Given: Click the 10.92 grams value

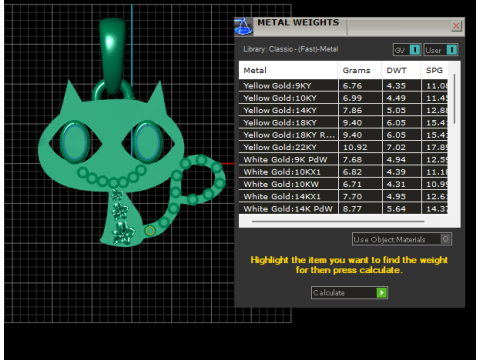Looking at the screenshot, I should (355, 147).
